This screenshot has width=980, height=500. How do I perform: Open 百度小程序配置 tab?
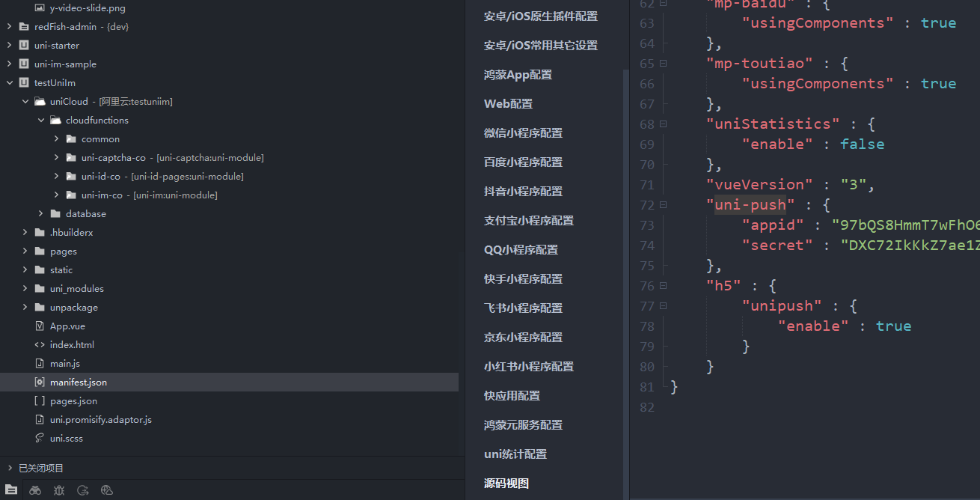click(523, 162)
